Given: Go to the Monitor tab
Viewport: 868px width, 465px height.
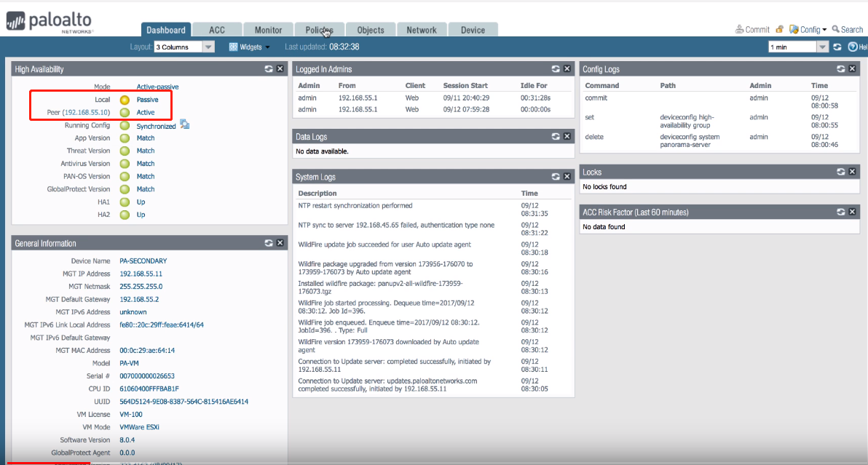Looking at the screenshot, I should (x=268, y=30).
